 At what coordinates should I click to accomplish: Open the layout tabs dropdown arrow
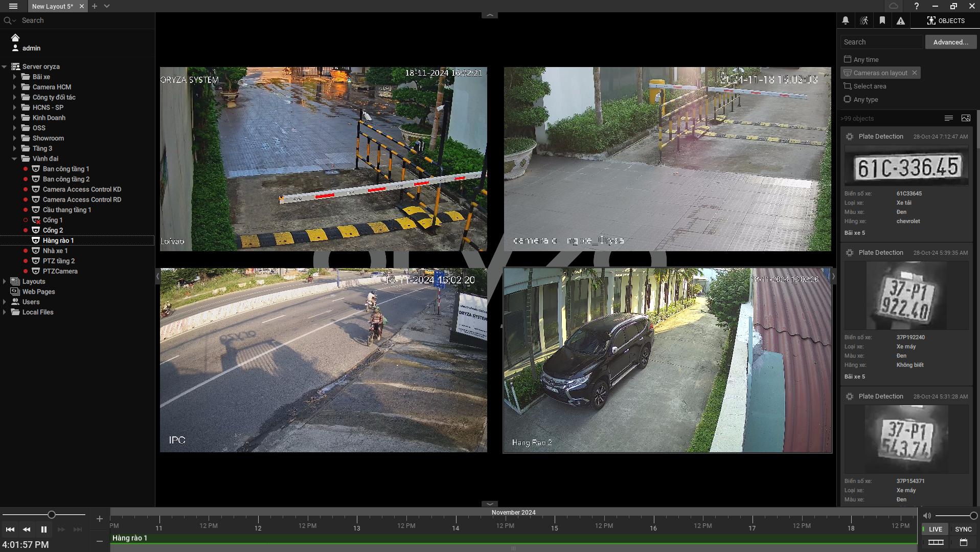pos(107,6)
